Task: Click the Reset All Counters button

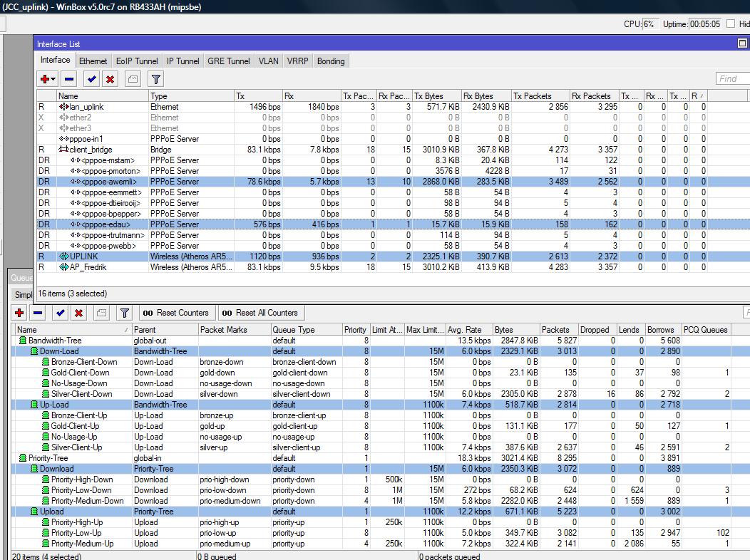Action: [260, 313]
